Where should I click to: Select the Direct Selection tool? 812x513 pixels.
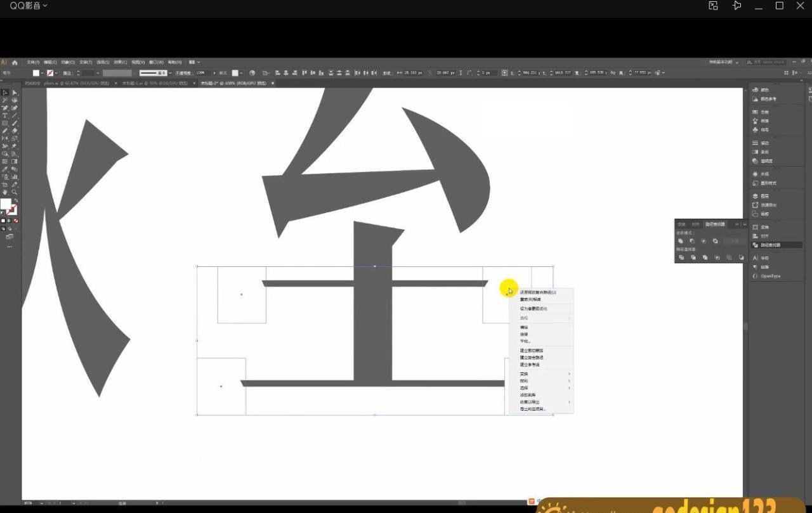click(x=14, y=93)
